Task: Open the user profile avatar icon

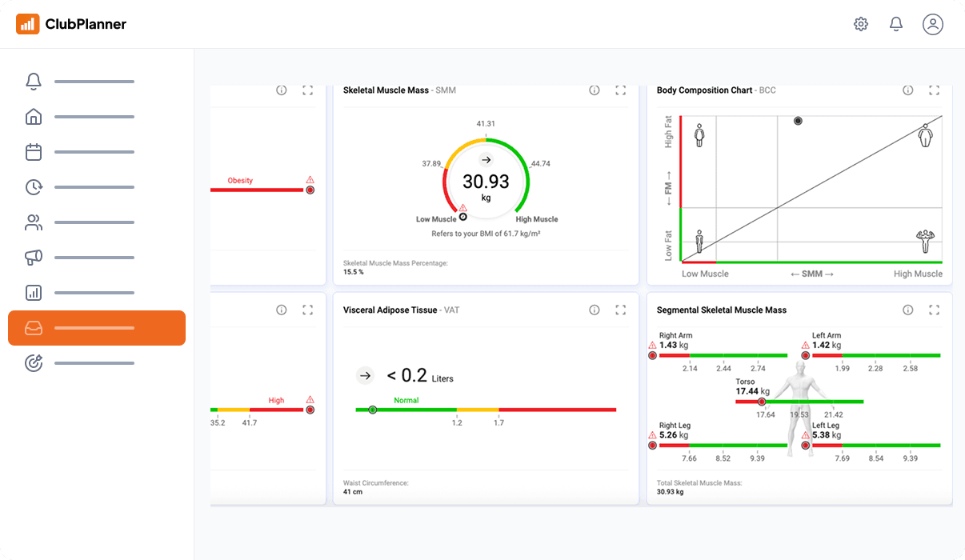Action: (x=933, y=24)
